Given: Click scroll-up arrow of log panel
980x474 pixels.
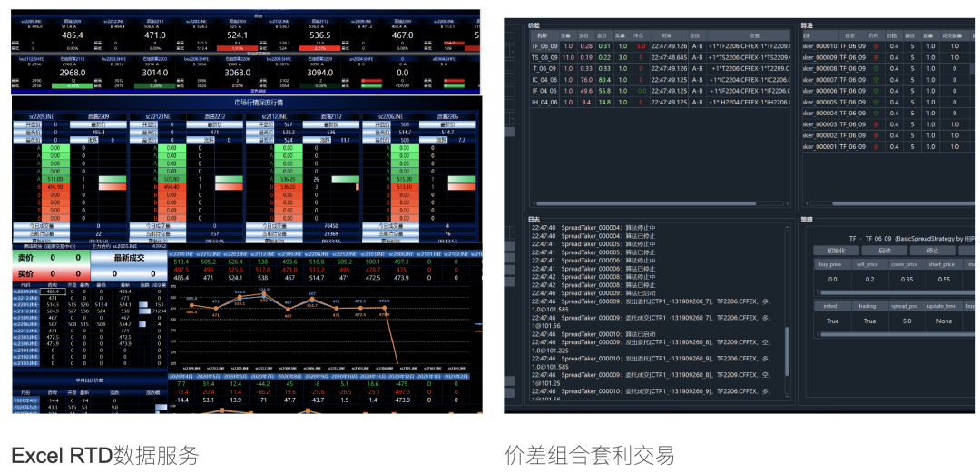Looking at the screenshot, I should tap(786, 228).
